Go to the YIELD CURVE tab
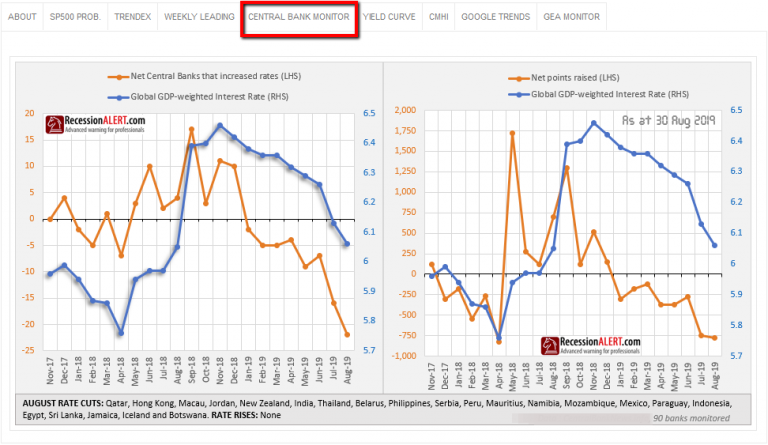Screen dimensions: 768x445 tap(391, 17)
